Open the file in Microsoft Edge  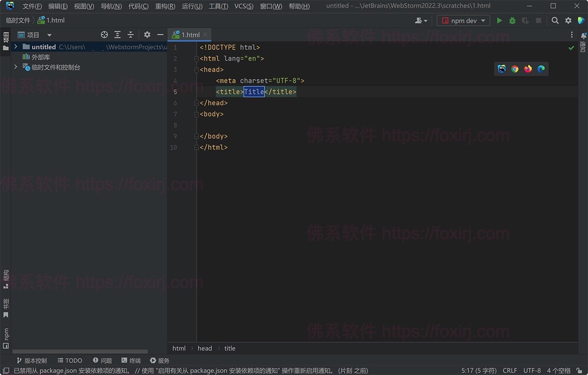pyautogui.click(x=541, y=69)
